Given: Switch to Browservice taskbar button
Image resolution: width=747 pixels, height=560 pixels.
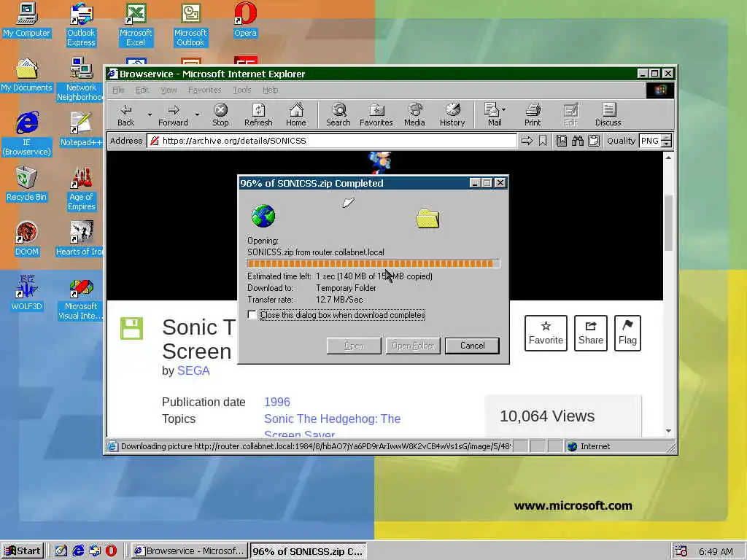Looking at the screenshot, I should click(190, 551).
